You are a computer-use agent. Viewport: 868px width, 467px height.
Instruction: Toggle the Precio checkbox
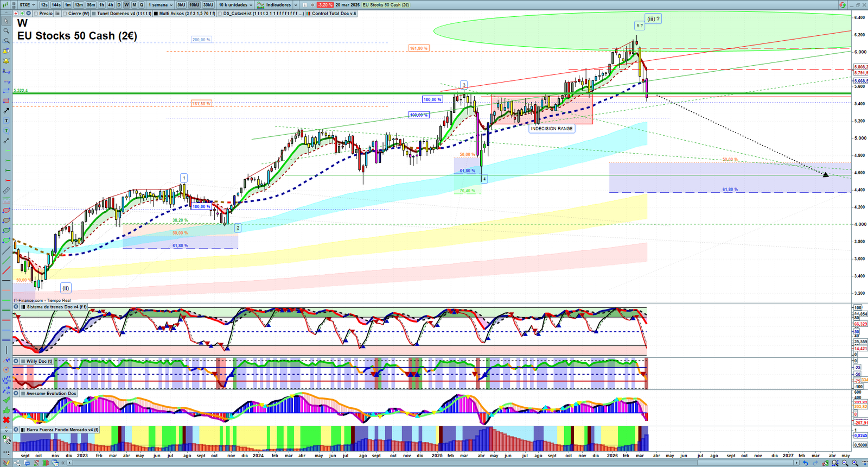point(36,13)
